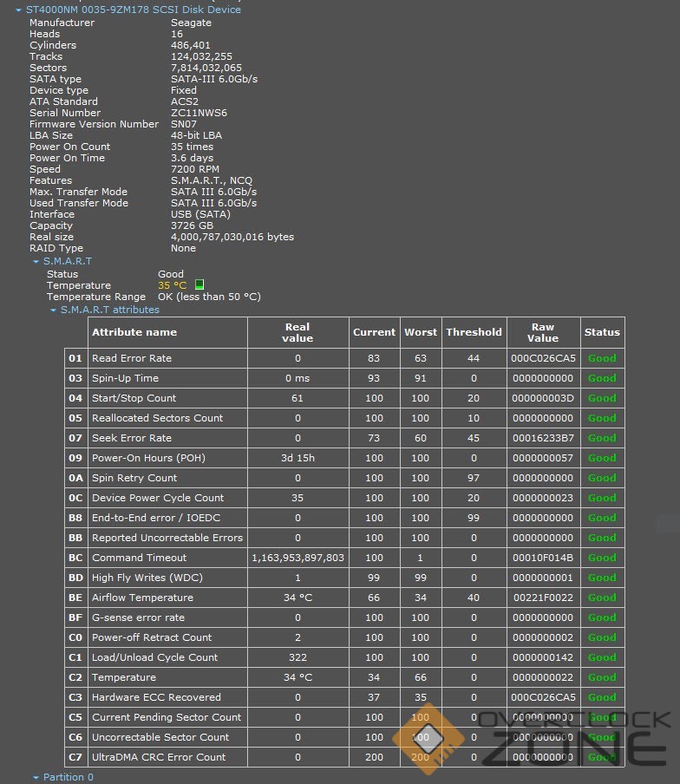Click the Load/Unload Cycle Count row
The width and height of the screenshot is (680, 784).
[154, 657]
